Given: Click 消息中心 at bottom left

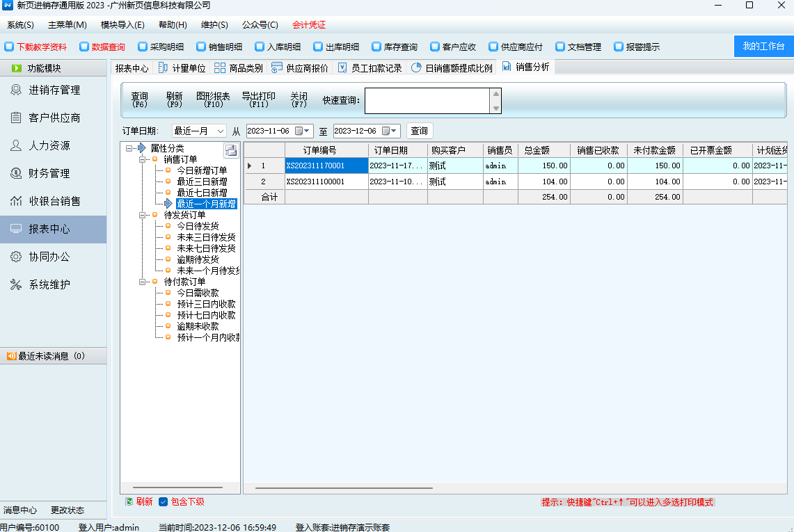Looking at the screenshot, I should click(20, 510).
